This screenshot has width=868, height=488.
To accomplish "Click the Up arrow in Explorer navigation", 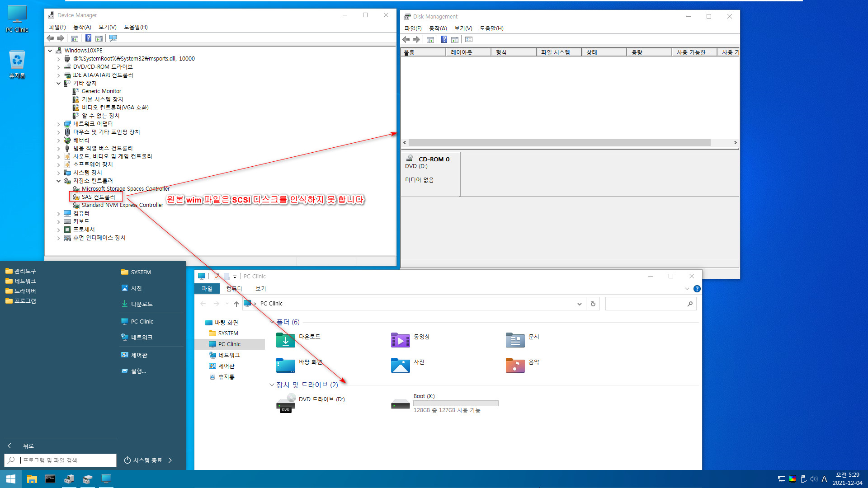I will 236,304.
